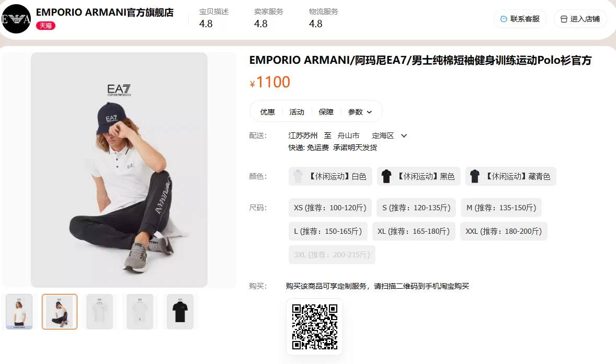Choose size XL (165-180斤)

pyautogui.click(x=414, y=231)
